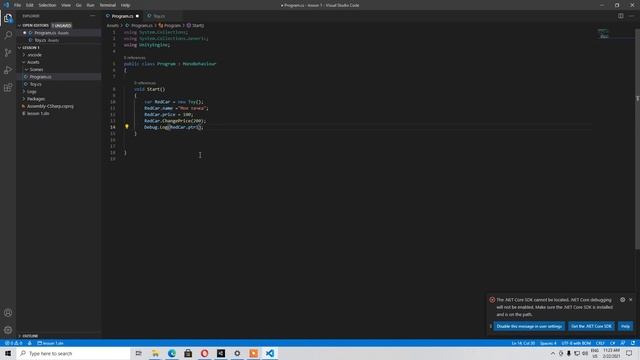Click Disable this message in user settings
Screen dimensions: 640x360
529,326
